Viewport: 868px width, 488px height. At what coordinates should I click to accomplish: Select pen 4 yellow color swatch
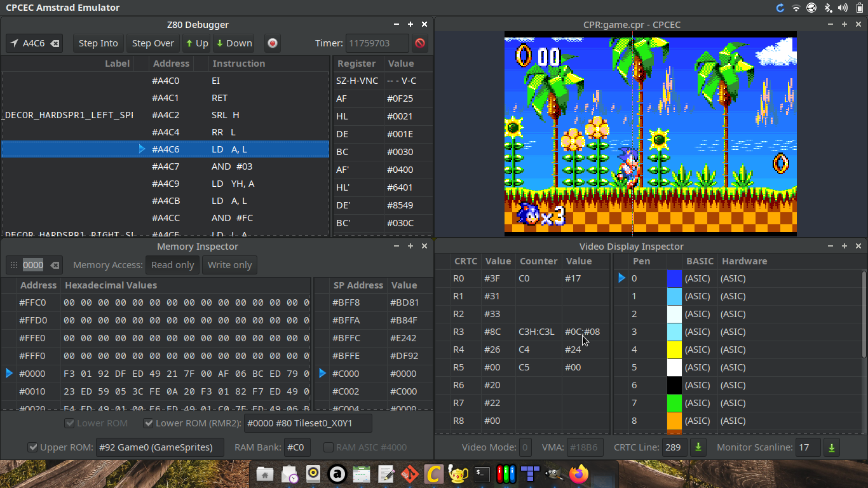674,349
